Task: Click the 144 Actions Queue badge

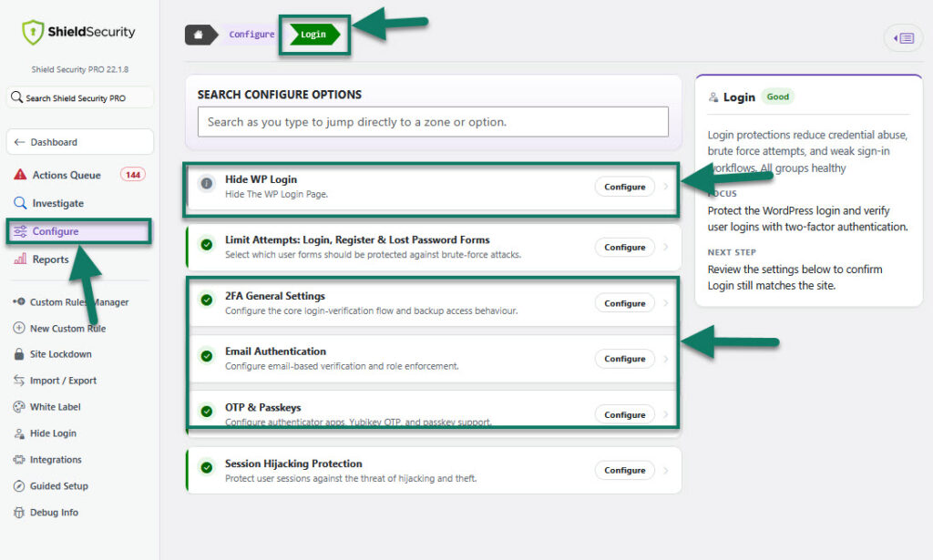Action: [133, 175]
